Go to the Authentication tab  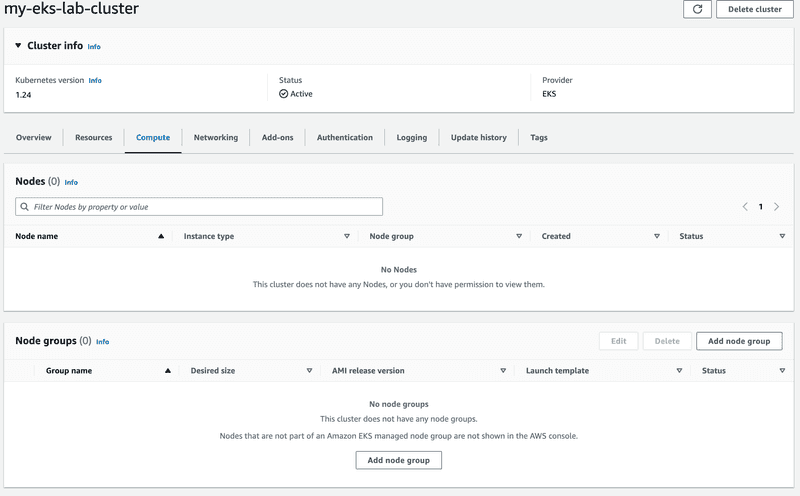(345, 137)
